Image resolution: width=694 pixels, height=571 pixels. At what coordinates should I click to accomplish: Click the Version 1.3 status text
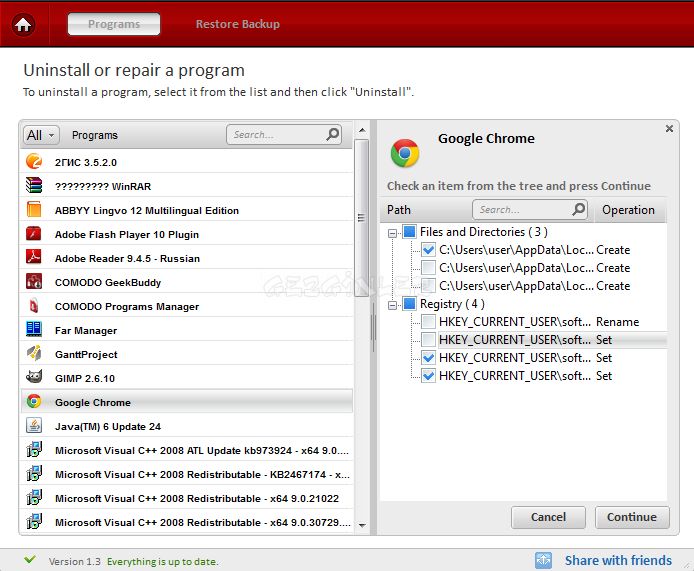pos(75,561)
